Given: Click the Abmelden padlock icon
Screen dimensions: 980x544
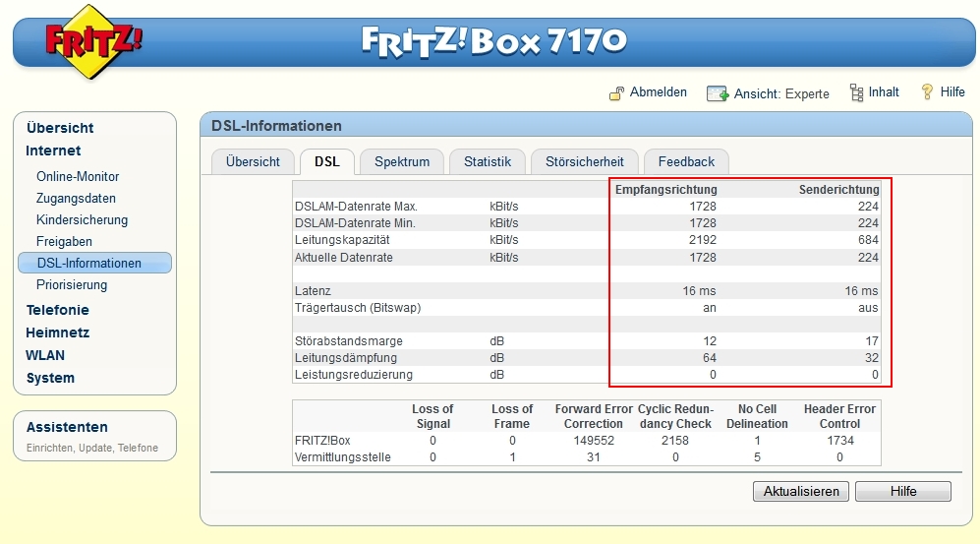Looking at the screenshot, I should click(x=616, y=93).
